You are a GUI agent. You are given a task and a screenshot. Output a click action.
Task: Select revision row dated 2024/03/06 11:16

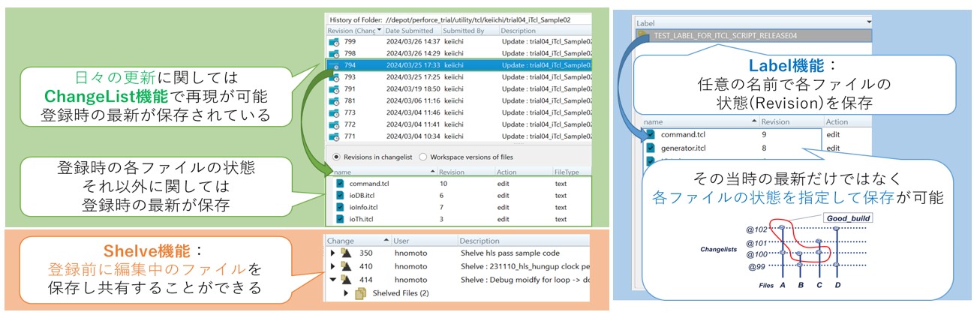(458, 100)
